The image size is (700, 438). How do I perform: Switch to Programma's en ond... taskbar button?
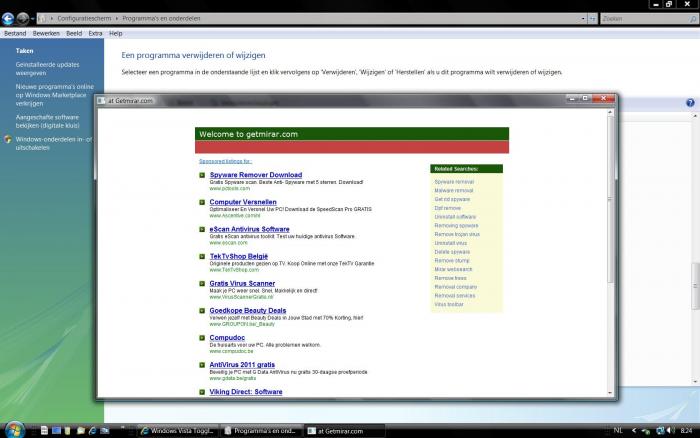click(x=261, y=431)
